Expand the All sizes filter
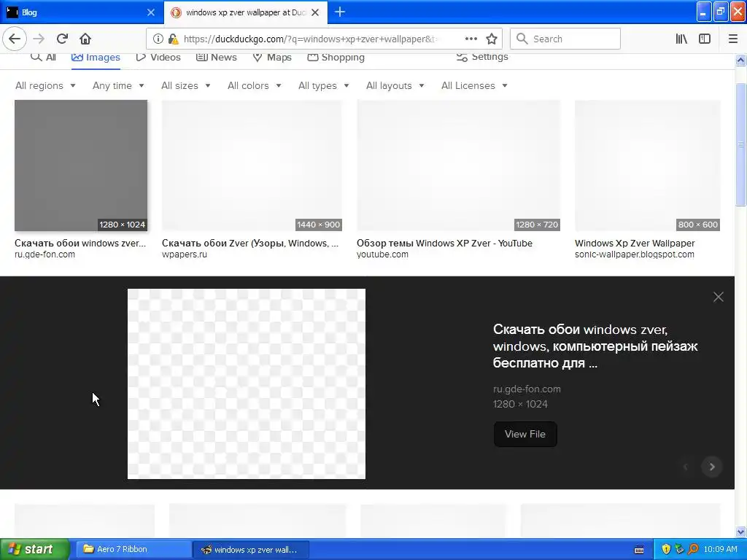Image resolution: width=747 pixels, height=560 pixels. tap(186, 86)
